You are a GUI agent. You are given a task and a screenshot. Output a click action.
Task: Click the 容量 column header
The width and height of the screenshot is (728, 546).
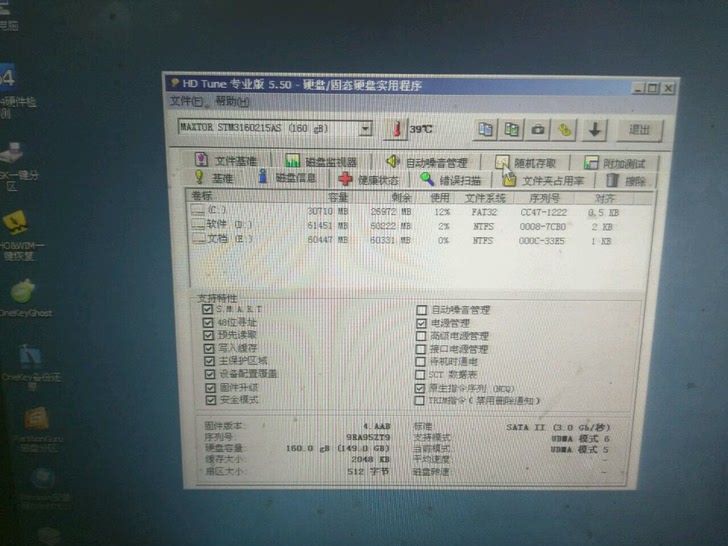tap(338, 197)
